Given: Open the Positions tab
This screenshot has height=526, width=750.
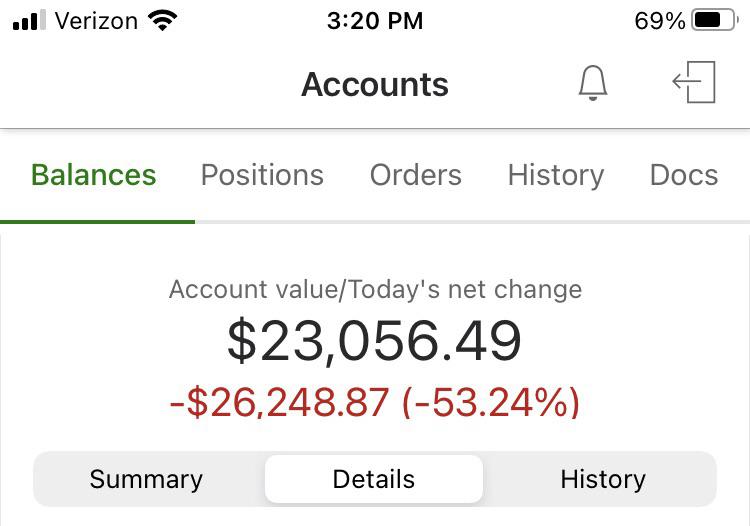Looking at the screenshot, I should pyautogui.click(x=262, y=175).
